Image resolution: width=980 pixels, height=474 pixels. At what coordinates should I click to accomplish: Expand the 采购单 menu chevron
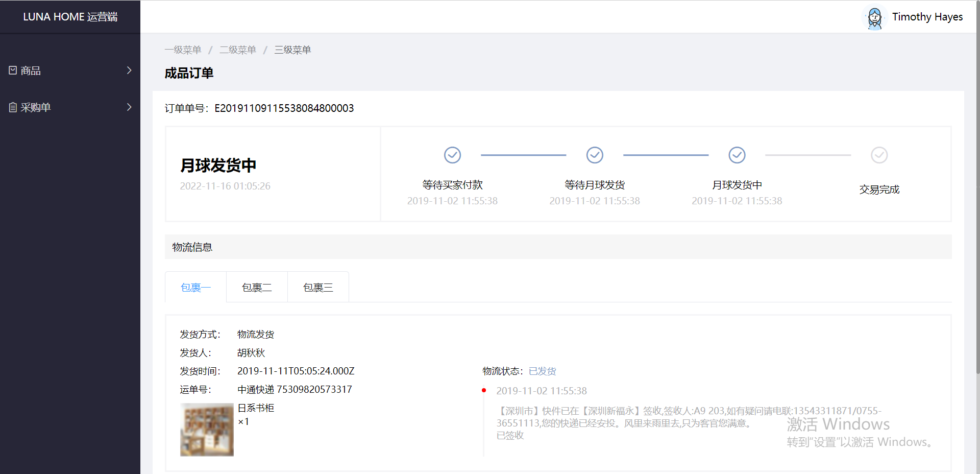coord(129,107)
